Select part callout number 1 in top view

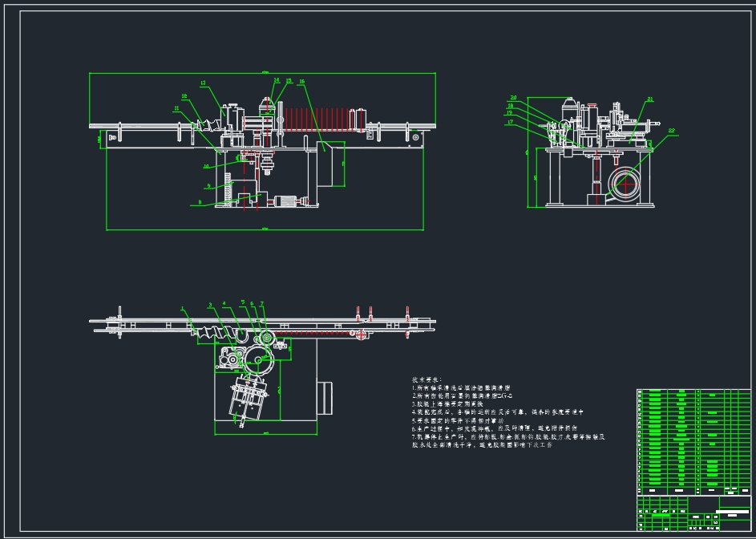(x=182, y=309)
